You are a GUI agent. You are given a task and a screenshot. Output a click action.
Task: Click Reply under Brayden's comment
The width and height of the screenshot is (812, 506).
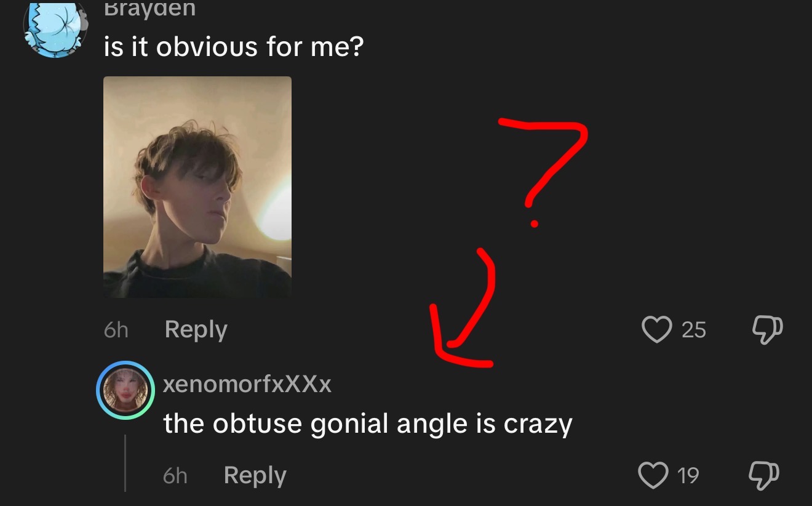tap(196, 331)
